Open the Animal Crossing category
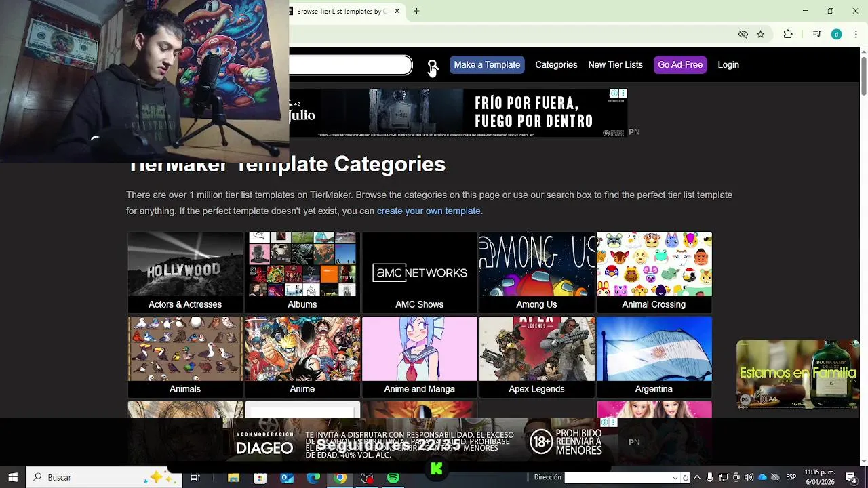Viewport: 868px width, 488px height. coord(654,272)
